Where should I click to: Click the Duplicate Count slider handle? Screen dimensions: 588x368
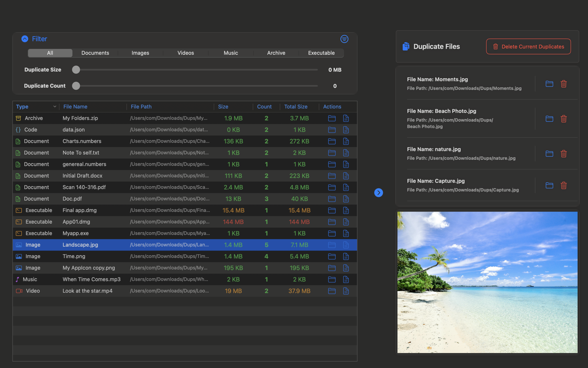76,86
